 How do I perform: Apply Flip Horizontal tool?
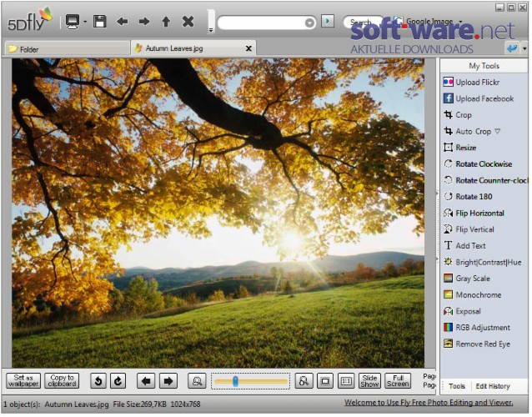pyautogui.click(x=474, y=213)
